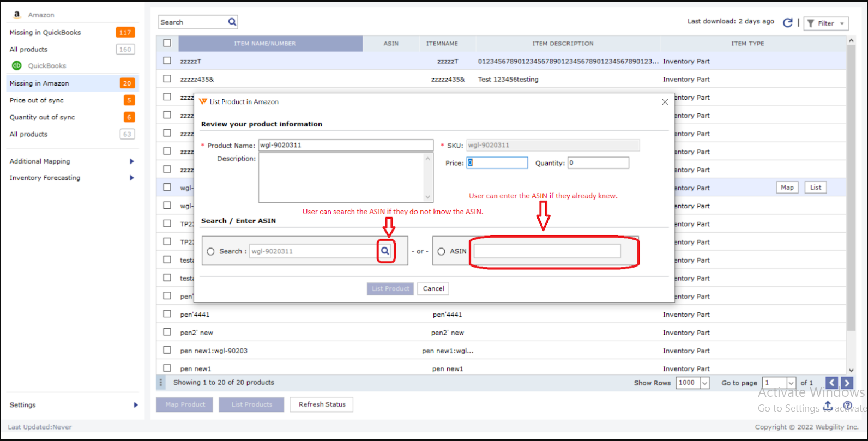Viewport: 868px width, 441px height.
Task: Click the magnifier icon in the ASIN search field
Action: 385,251
